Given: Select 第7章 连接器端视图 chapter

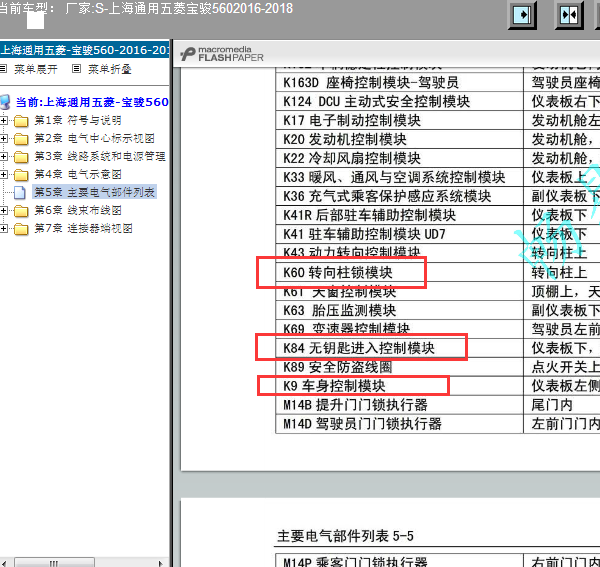Looking at the screenshot, I should pos(83,228).
